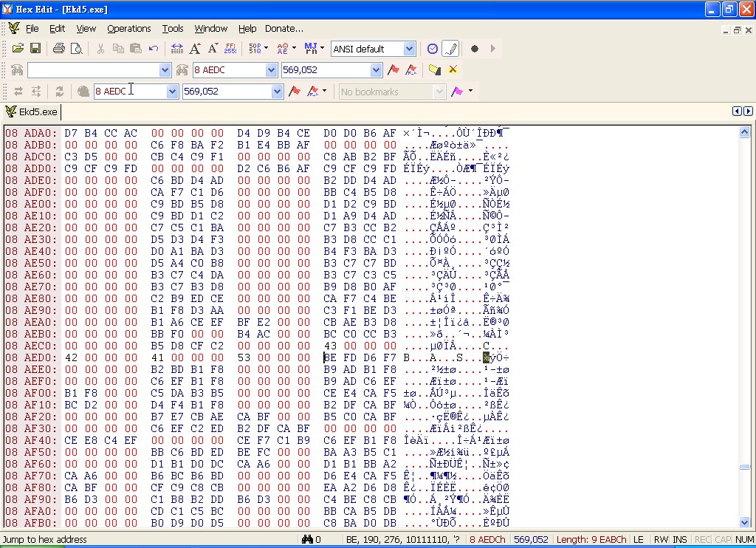Viewport: 756px width, 548px height.
Task: Click second compare arrows icon
Action: pos(36,91)
